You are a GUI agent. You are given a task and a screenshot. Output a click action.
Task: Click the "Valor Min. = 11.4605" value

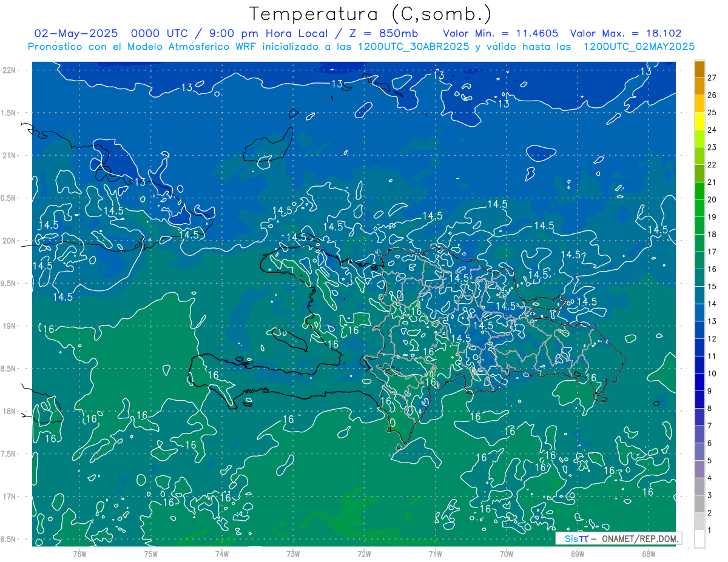pyautogui.click(x=500, y=34)
